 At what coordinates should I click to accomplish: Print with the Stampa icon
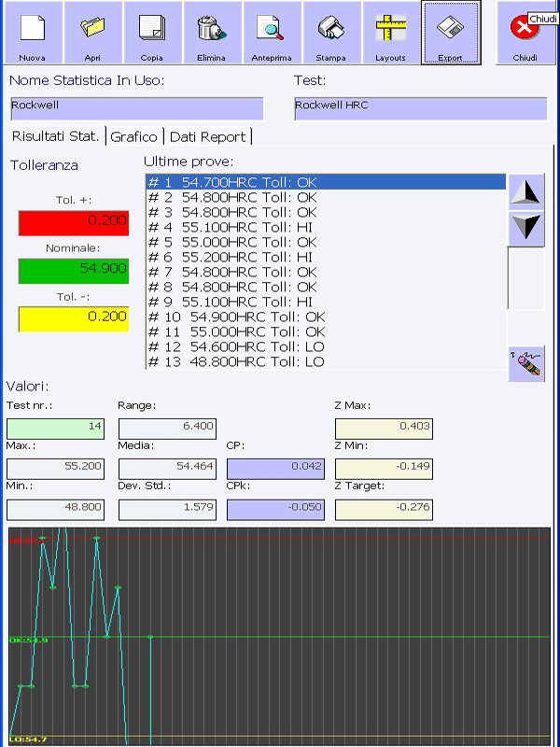(x=330, y=33)
